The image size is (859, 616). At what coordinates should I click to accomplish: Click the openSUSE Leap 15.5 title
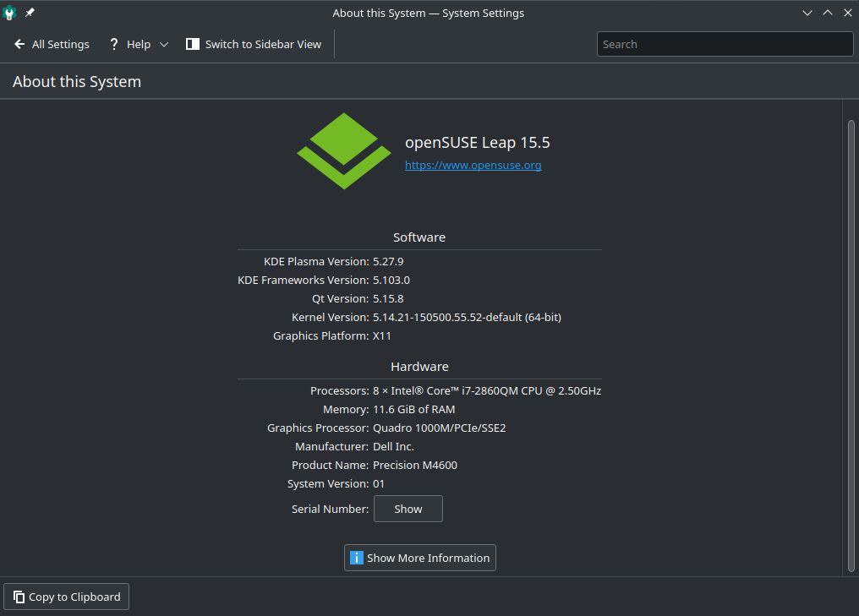[477, 142]
